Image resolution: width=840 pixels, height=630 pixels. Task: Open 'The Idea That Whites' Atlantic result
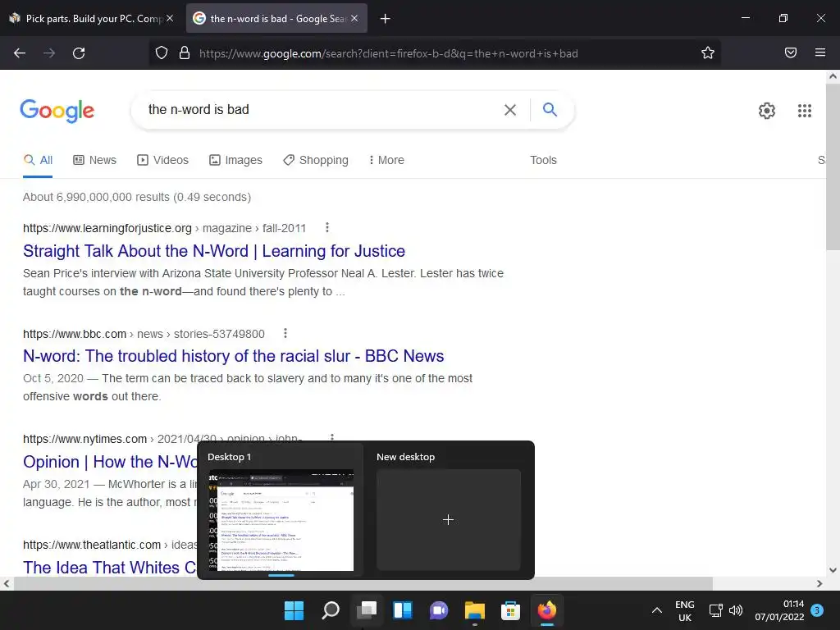pyautogui.click(x=109, y=567)
